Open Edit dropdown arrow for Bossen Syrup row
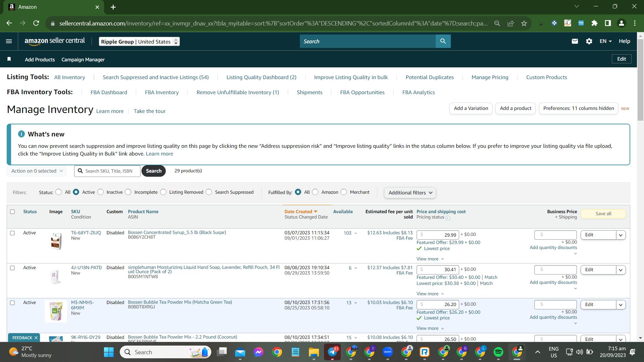644x362 pixels. [621, 235]
